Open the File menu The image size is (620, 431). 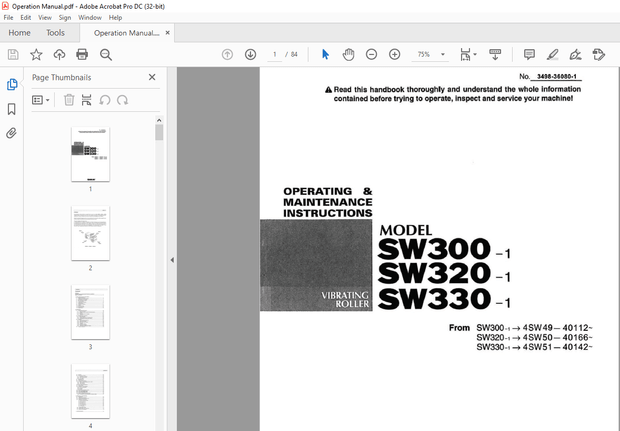click(8, 17)
